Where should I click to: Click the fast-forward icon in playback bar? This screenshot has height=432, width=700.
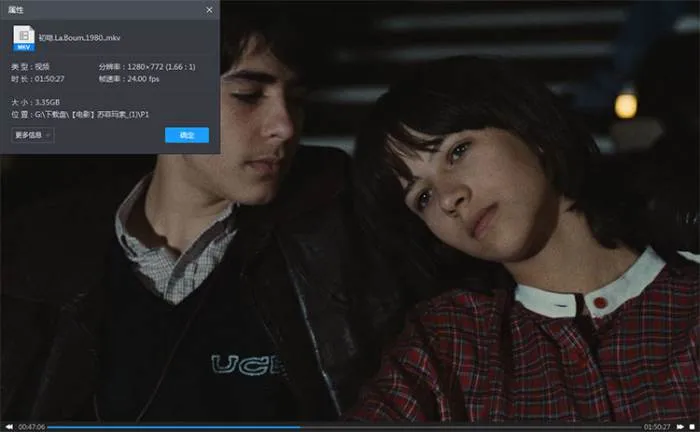pyautogui.click(x=680, y=427)
